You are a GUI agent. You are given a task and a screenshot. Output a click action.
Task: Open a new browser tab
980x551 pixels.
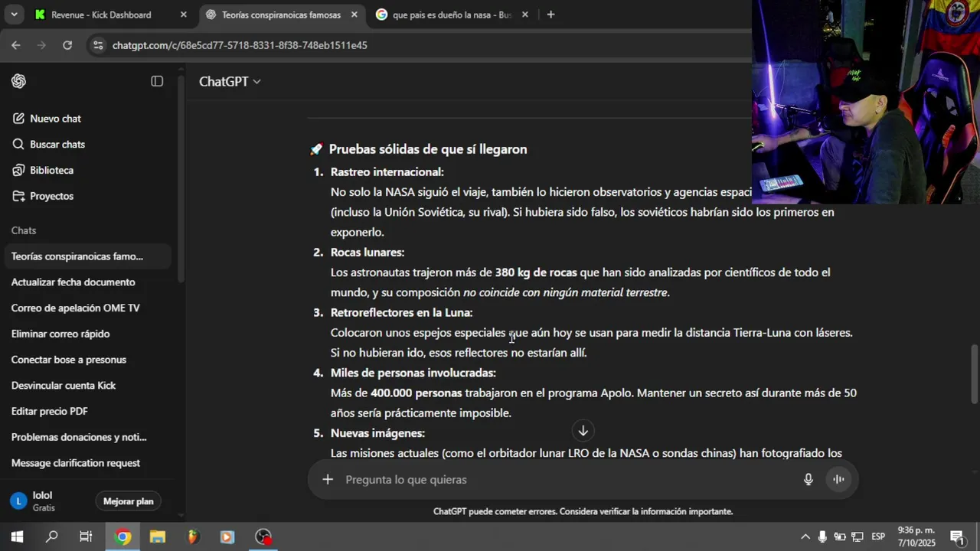(550, 15)
